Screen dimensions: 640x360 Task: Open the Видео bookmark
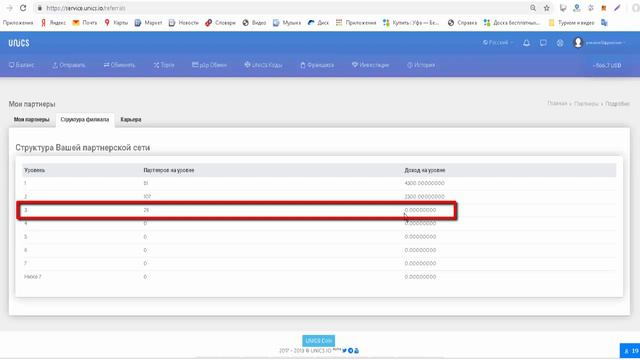[x=254, y=23]
